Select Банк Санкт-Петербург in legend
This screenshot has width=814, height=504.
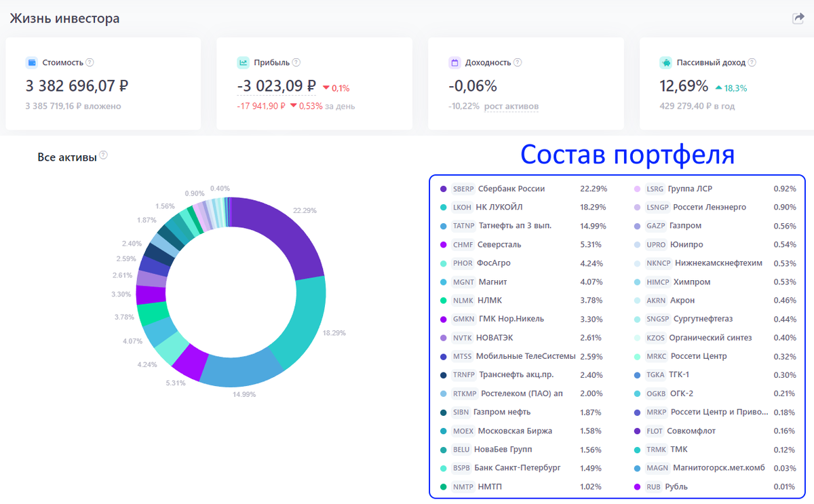[518, 468]
